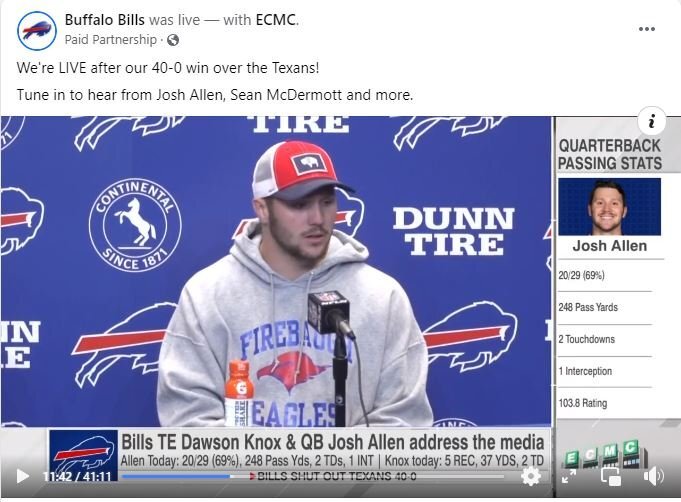Click the Josh Allen headshot thumbnail
The image size is (681, 502).
pyautogui.click(x=609, y=207)
